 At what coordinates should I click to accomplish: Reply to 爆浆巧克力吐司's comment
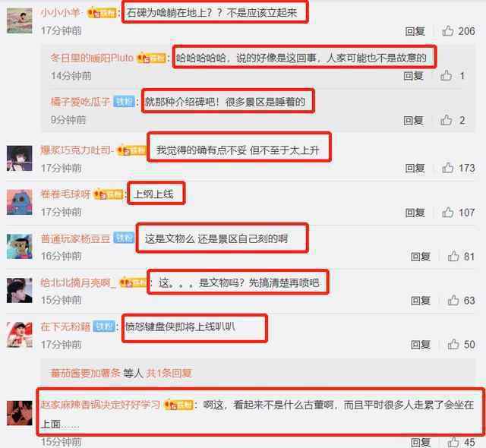click(415, 168)
